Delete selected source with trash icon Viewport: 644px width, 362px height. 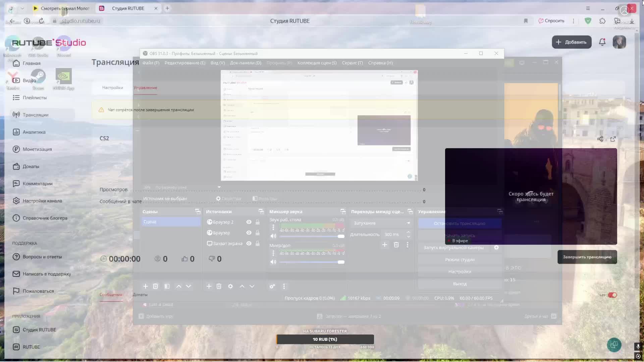point(219,286)
